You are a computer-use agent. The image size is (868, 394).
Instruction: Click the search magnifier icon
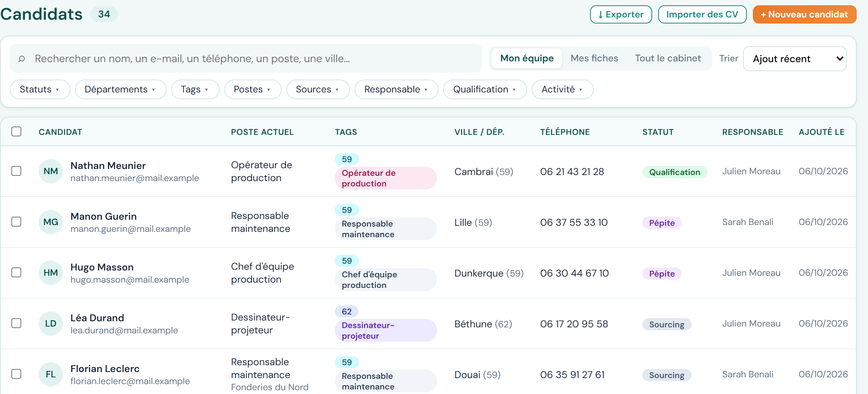pos(22,59)
